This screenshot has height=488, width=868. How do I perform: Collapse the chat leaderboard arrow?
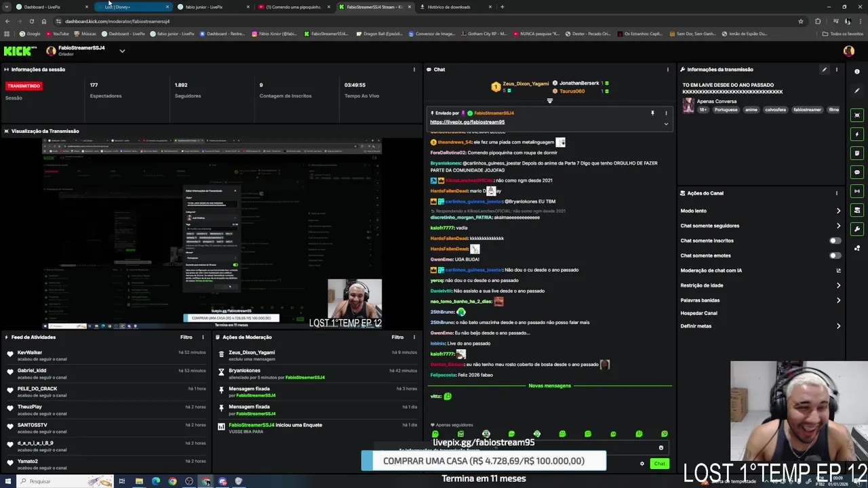[x=550, y=101]
